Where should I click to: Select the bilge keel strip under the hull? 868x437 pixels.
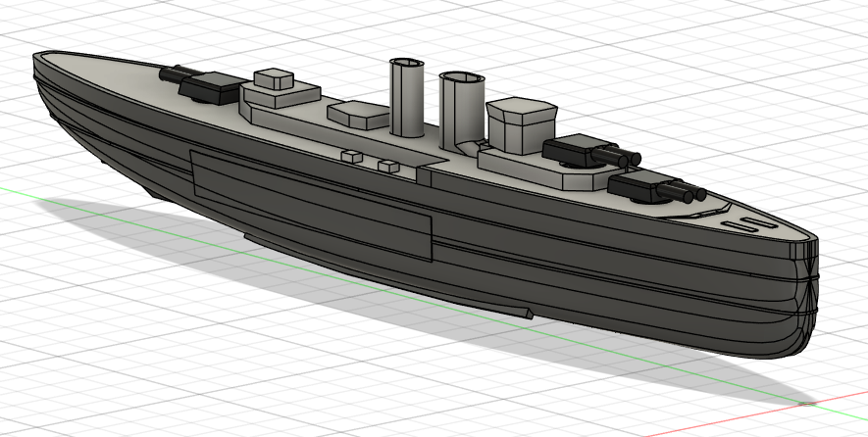pyautogui.click(x=387, y=276)
